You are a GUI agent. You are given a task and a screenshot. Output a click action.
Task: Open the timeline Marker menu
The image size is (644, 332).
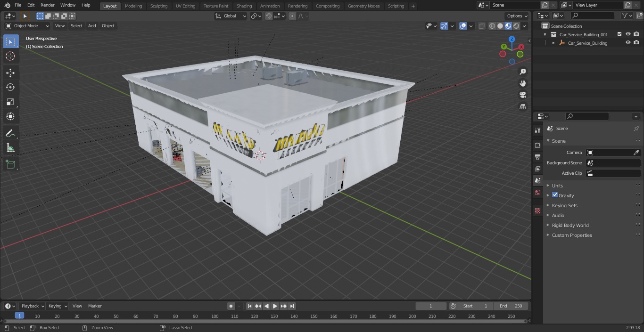click(x=95, y=306)
